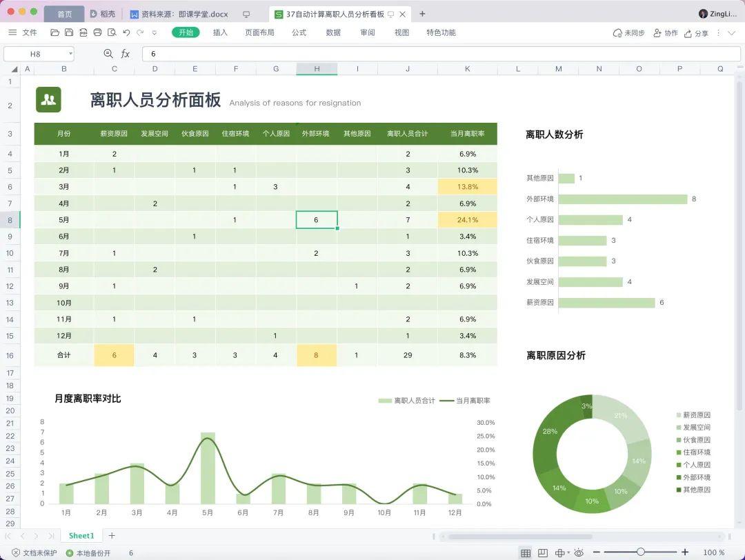Click the select-all corner triangle of the sheet
Image resolution: width=745 pixels, height=560 pixels.
[14, 69]
